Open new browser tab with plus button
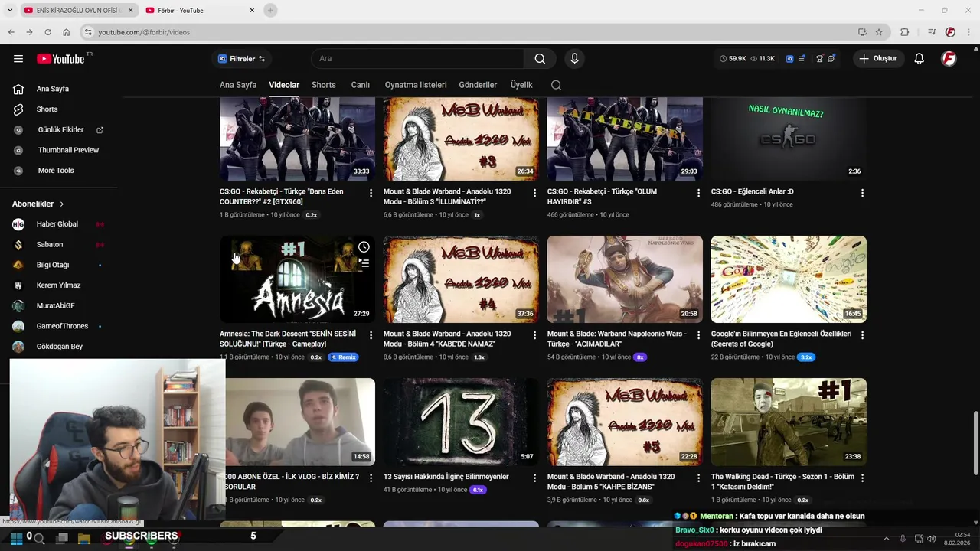The width and height of the screenshot is (980, 551). coord(270,10)
